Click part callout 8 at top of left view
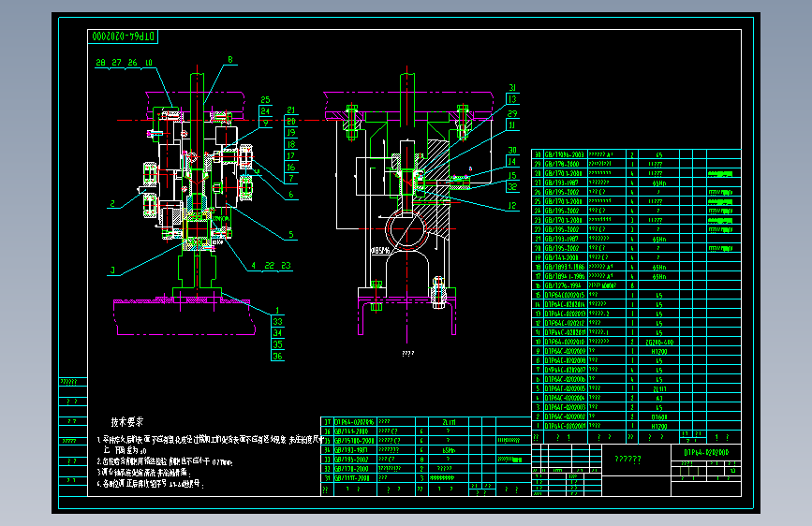The width and height of the screenshot is (812, 526). 230,60
